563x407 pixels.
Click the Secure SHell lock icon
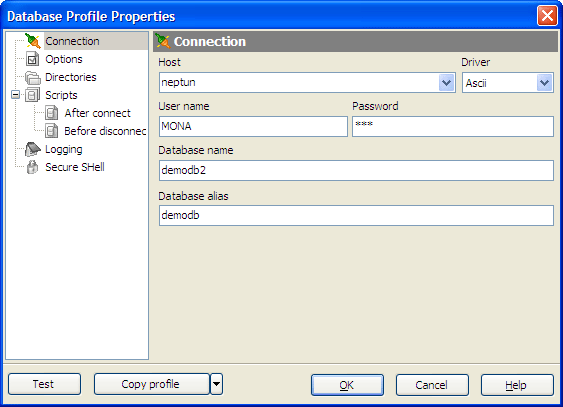click(32, 167)
